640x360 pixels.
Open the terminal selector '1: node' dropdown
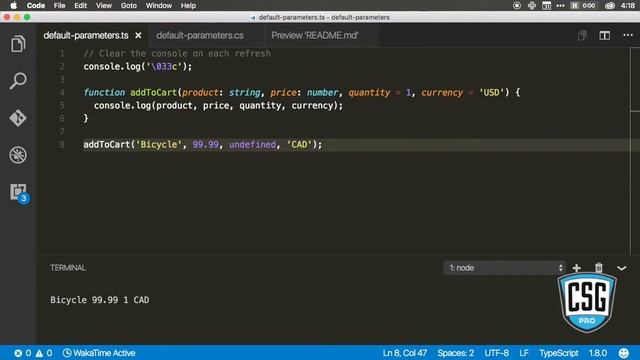[x=505, y=268]
